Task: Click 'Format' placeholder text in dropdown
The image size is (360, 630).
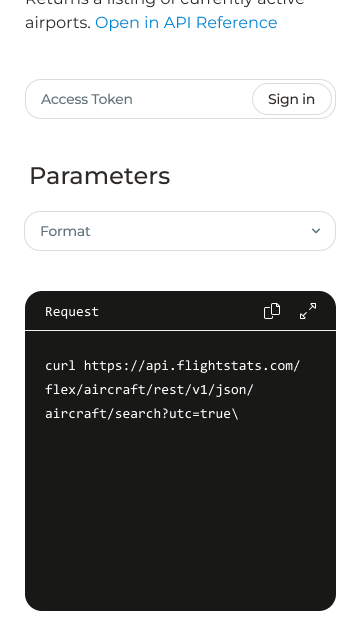Action: coord(65,231)
